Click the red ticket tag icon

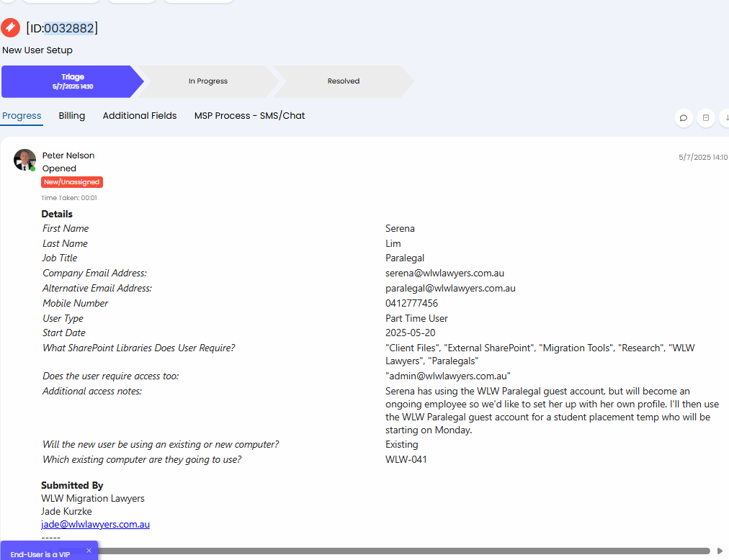click(10, 28)
